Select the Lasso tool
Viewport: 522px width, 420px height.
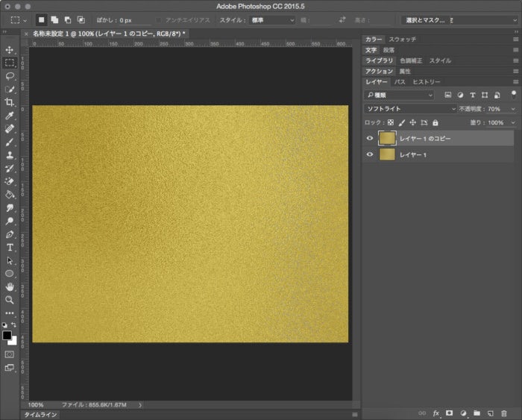pyautogui.click(x=10, y=75)
